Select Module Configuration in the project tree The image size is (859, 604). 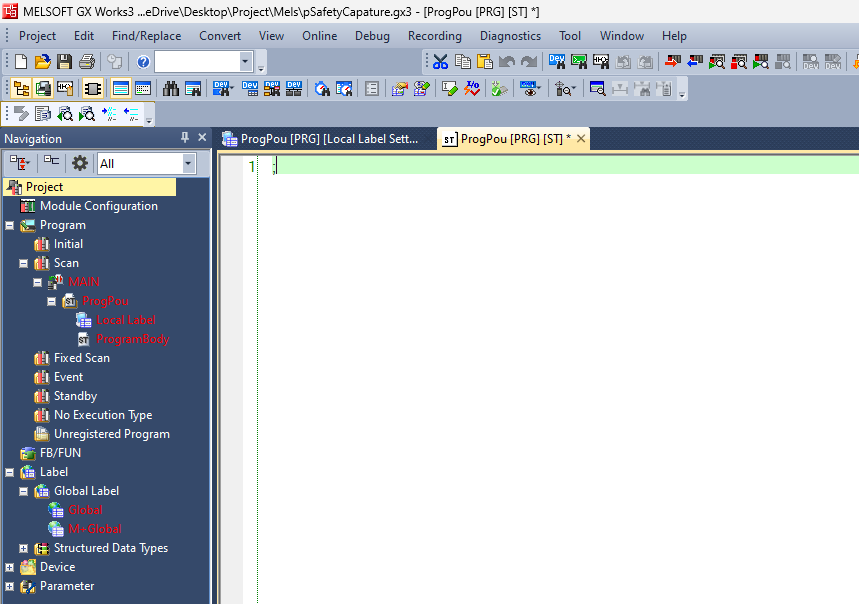pyautogui.click(x=98, y=206)
